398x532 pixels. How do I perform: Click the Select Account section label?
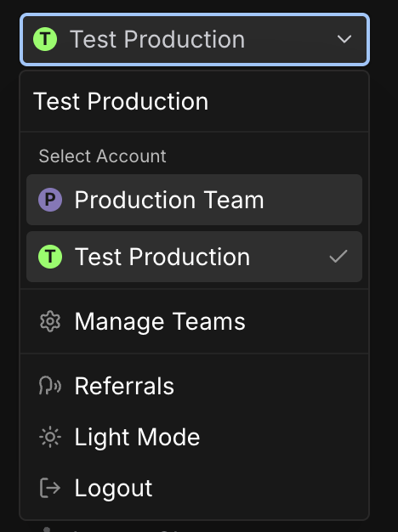103,156
